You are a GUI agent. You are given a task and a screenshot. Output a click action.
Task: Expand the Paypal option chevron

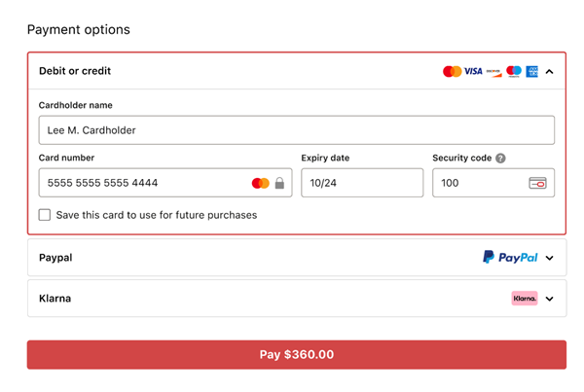(550, 259)
